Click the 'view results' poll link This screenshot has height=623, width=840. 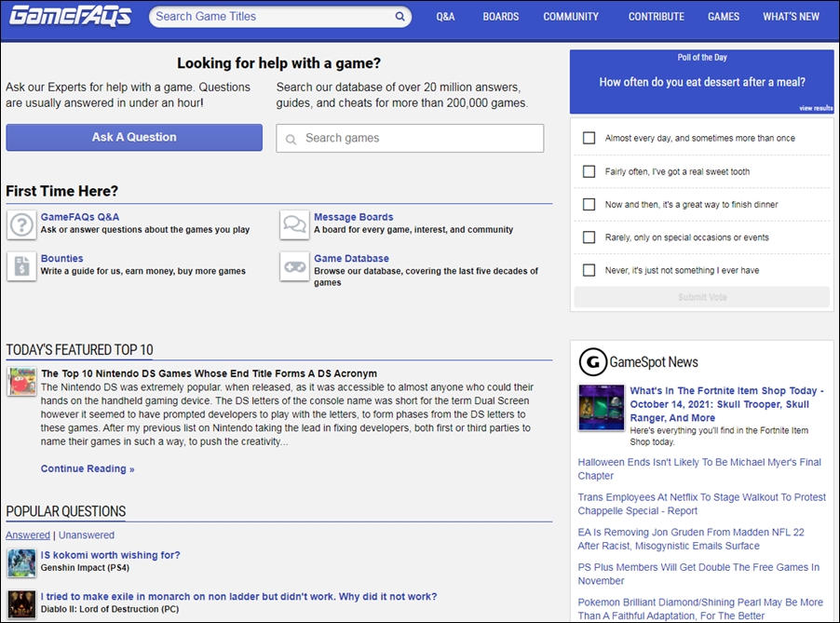point(816,108)
